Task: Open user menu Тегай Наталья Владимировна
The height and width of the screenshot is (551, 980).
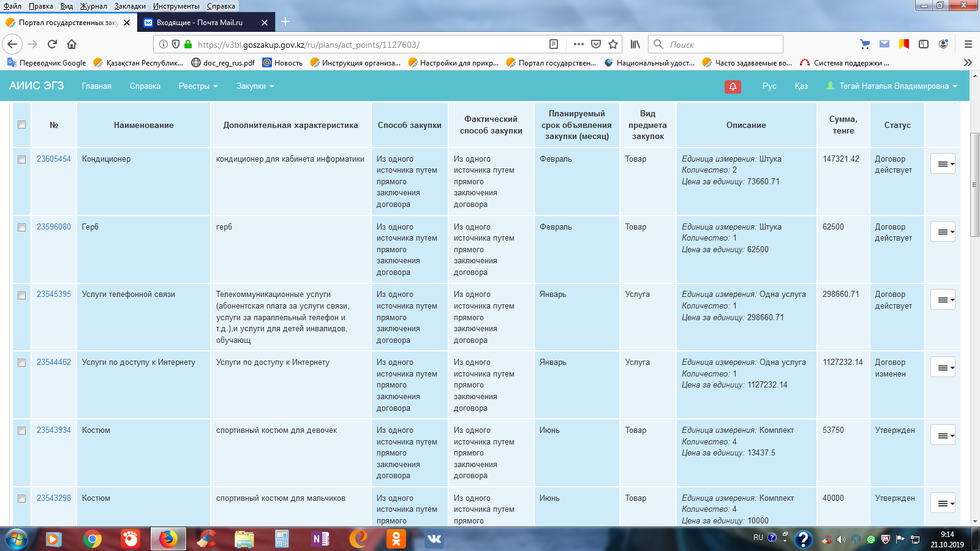Action: click(x=892, y=86)
